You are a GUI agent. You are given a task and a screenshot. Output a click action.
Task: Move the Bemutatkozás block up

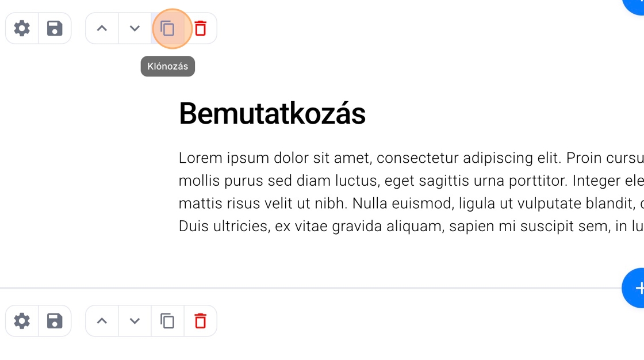(102, 28)
